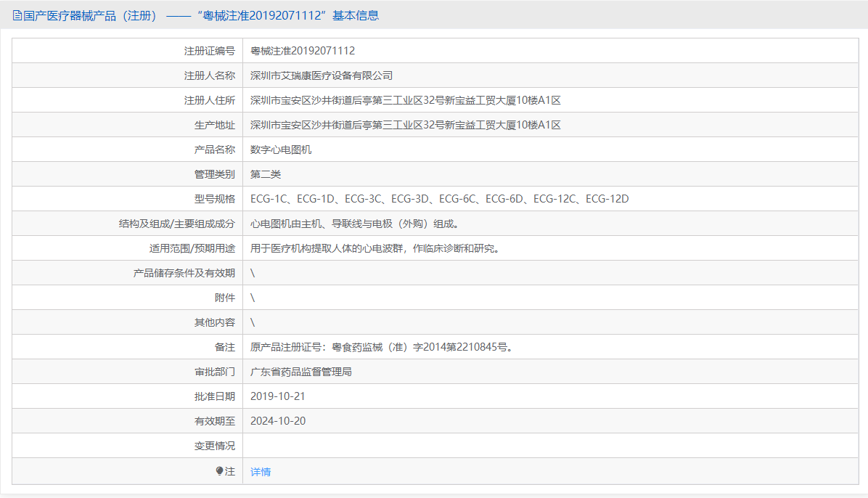Viewport: 868px width, 498px height.
Task: Click expiry date 2024-10-20
Action: pos(278,421)
